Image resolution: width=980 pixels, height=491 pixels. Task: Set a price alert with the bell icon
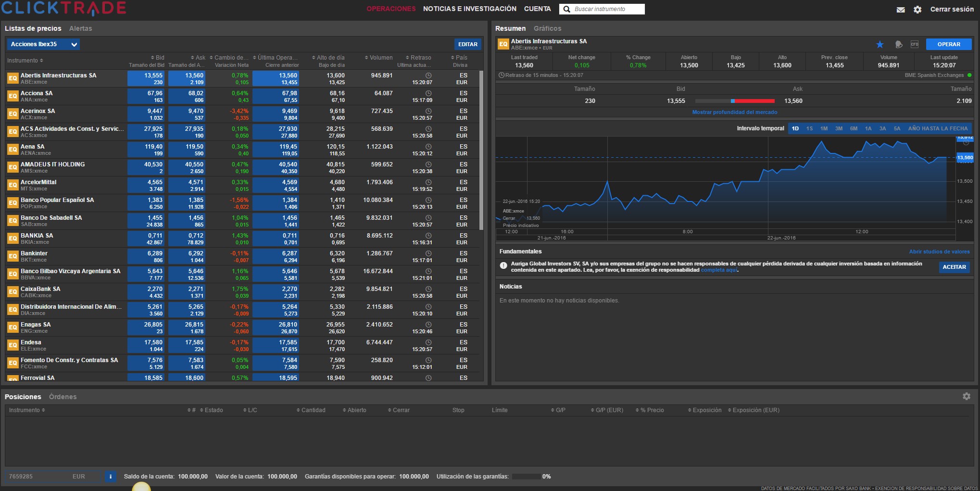coord(898,44)
